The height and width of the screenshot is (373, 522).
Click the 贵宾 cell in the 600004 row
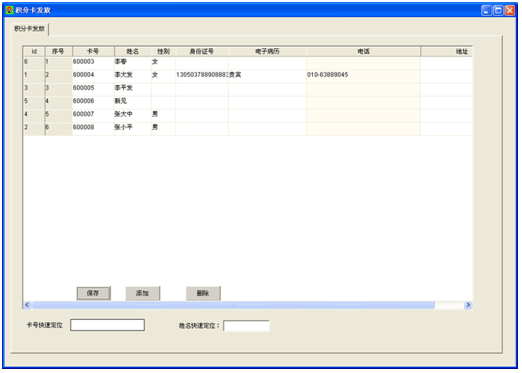coord(267,75)
